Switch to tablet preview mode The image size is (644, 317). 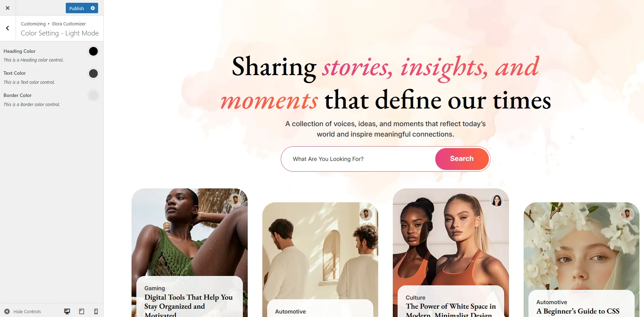pos(82,311)
